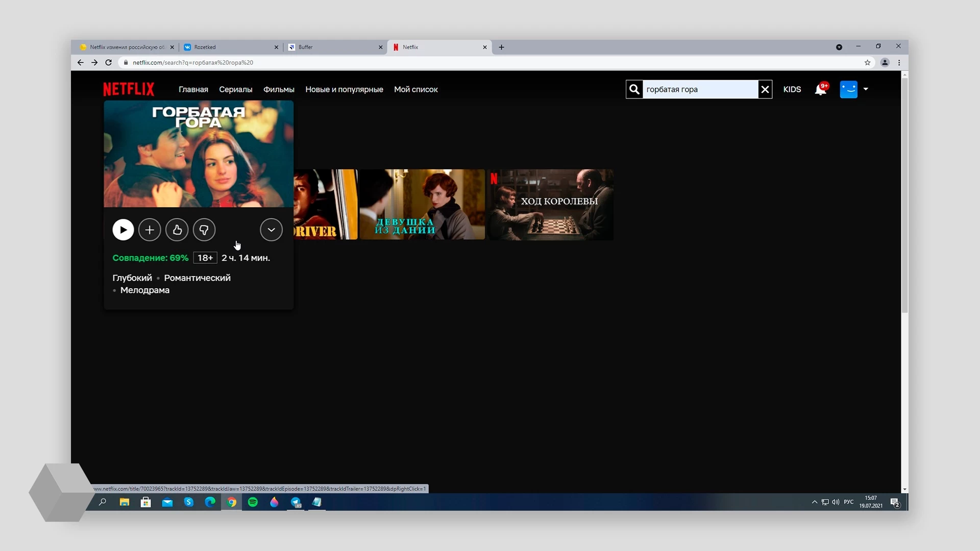Close the Rozetked tab
980x551 pixels.
tap(276, 47)
